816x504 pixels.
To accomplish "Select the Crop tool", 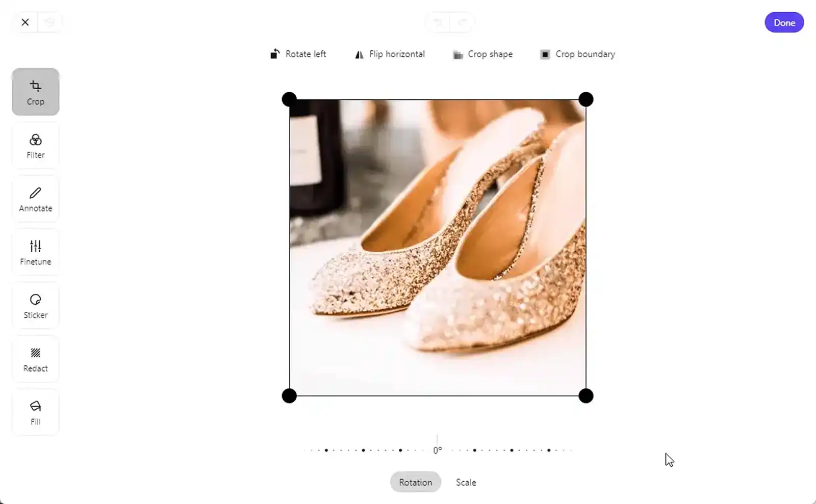I will [35, 92].
